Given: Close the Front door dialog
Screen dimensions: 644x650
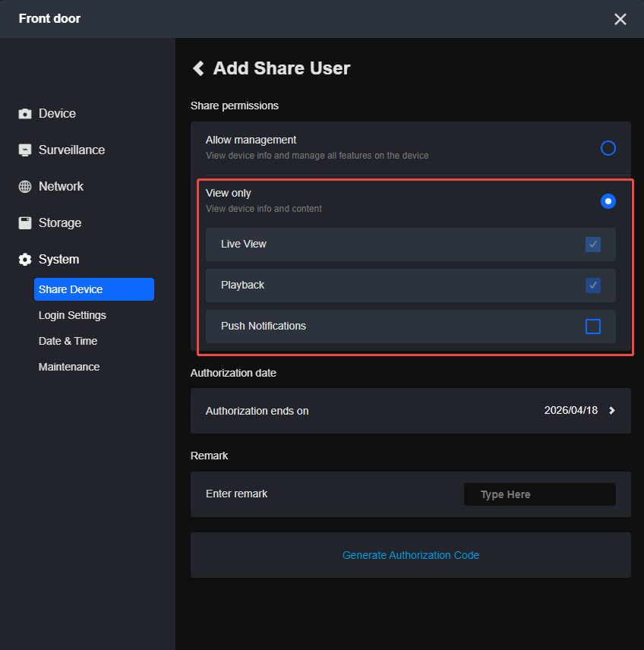Looking at the screenshot, I should (620, 19).
